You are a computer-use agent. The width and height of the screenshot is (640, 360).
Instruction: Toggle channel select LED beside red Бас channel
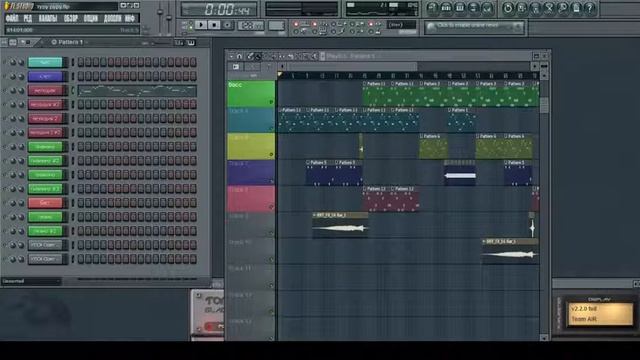click(73, 203)
